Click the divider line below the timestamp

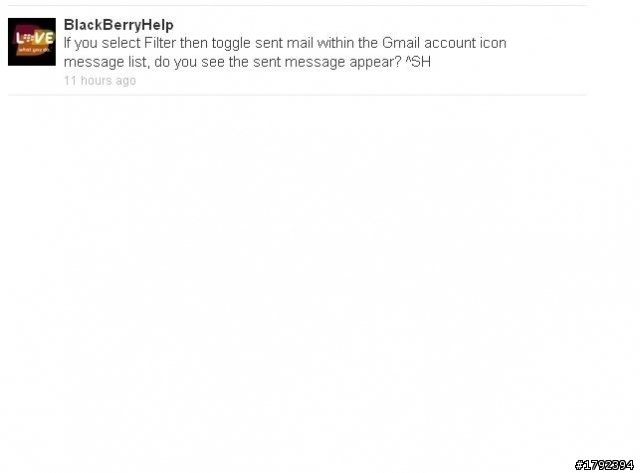coord(297,95)
